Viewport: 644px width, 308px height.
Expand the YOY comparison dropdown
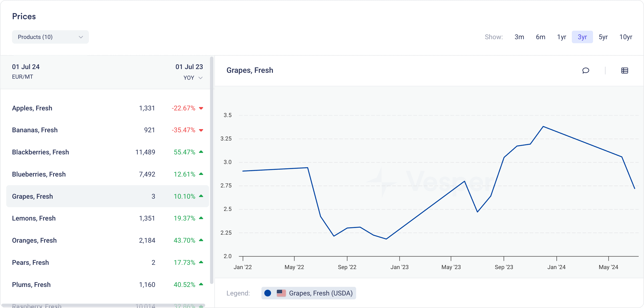[x=193, y=78]
